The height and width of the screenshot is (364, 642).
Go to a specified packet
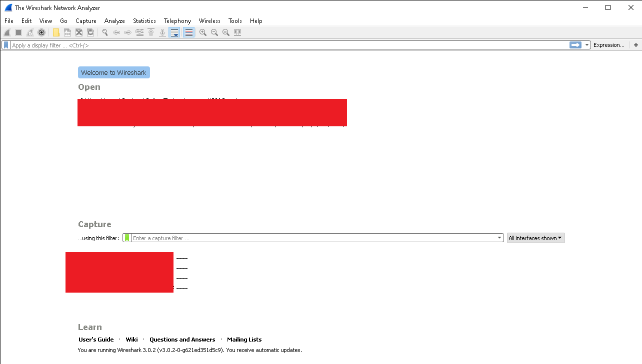139,32
